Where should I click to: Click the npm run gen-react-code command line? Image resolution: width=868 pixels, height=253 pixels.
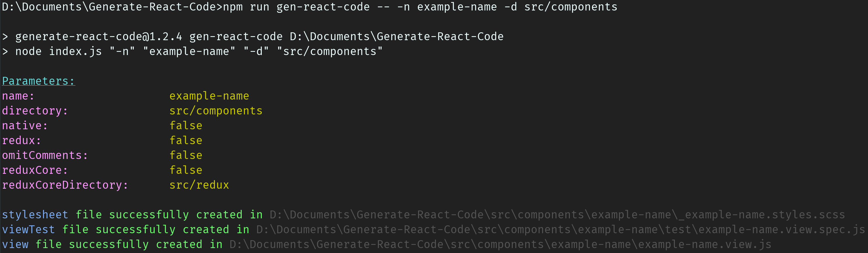point(420,7)
